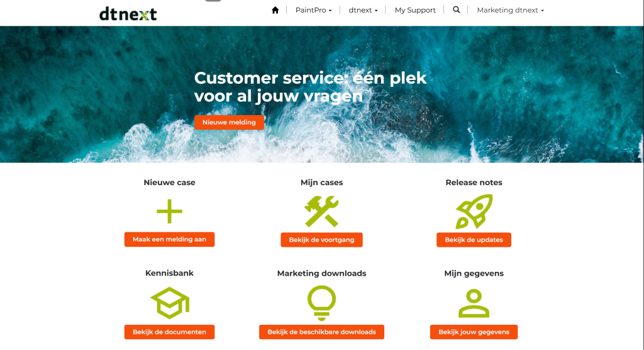
Task: Select Bekijk de documenten button
Action: click(169, 332)
